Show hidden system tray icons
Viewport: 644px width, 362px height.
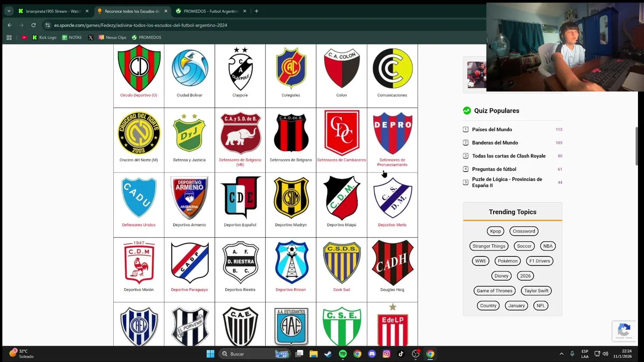click(x=561, y=354)
